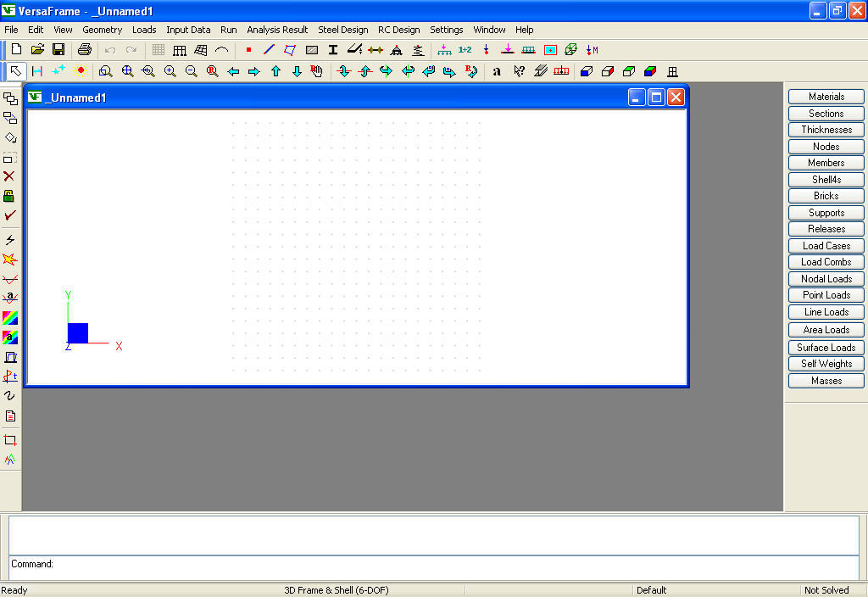This screenshot has width=868, height=597.
Task: Open the Geometry menu
Action: pyautogui.click(x=102, y=30)
